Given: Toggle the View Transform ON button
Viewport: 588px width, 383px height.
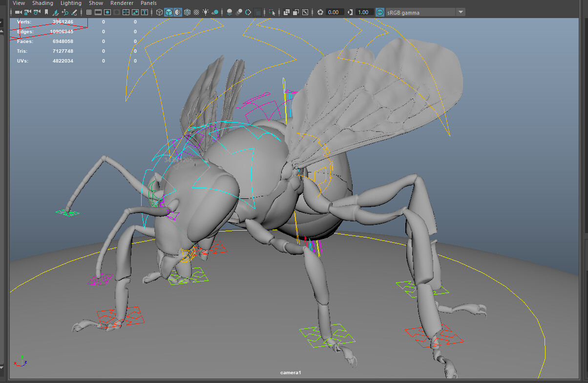Looking at the screenshot, I should click(x=380, y=12).
